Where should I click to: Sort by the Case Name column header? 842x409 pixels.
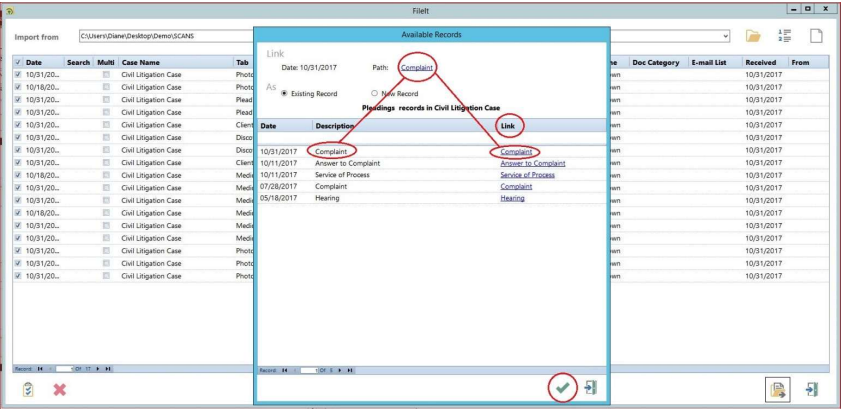tap(143, 62)
